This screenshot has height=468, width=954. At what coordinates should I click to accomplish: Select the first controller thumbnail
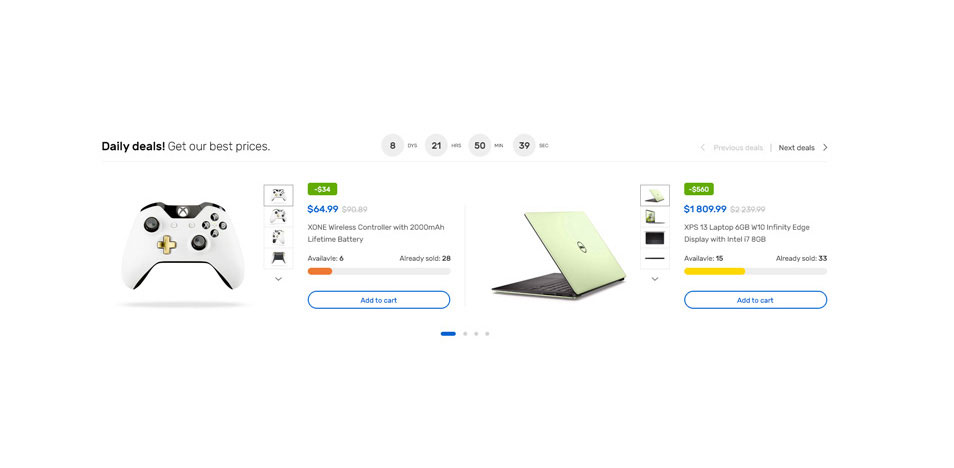coord(278,195)
